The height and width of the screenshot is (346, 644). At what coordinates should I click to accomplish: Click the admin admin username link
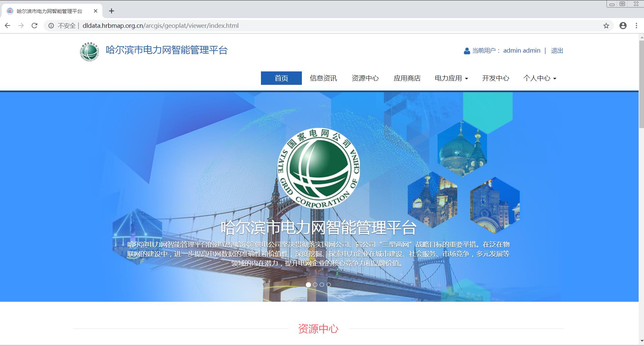coord(522,51)
